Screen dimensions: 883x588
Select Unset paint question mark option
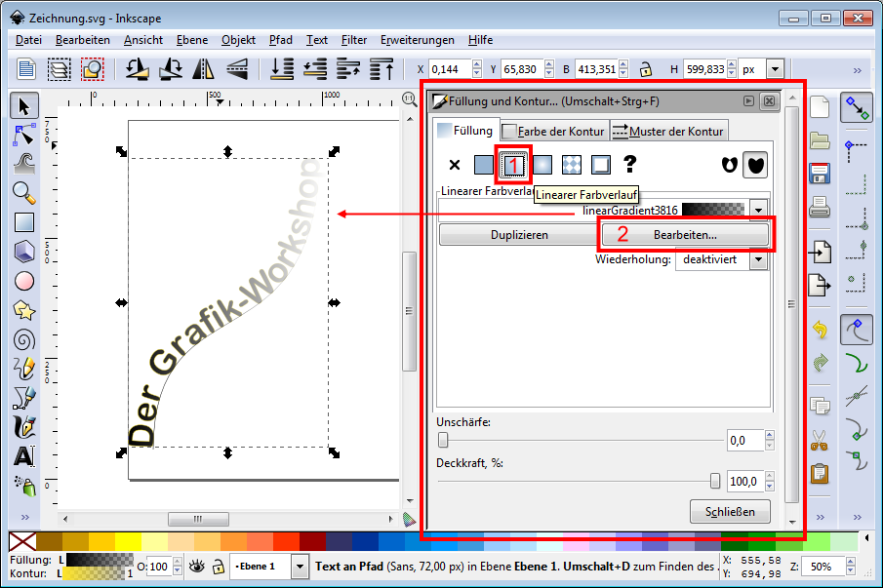click(630, 164)
